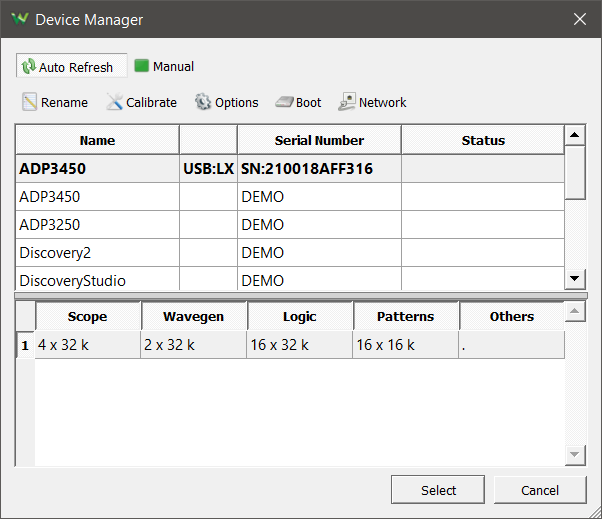Click device list scrollbar thumb
The image size is (602, 519).
pos(575,172)
